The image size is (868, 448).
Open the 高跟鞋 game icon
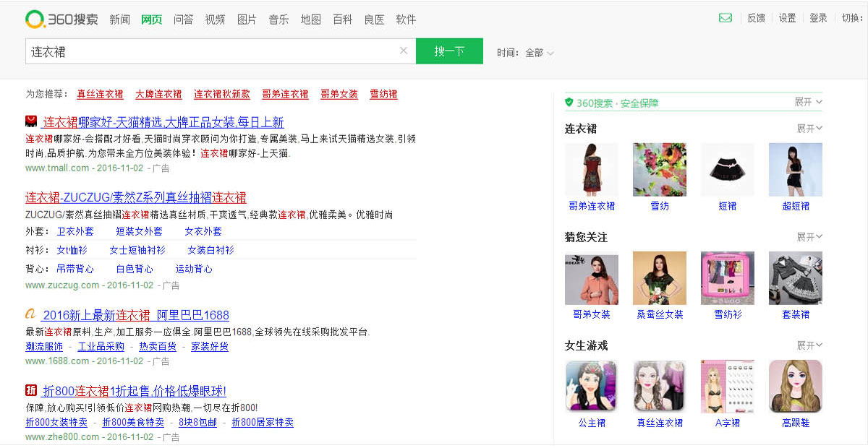[796, 387]
